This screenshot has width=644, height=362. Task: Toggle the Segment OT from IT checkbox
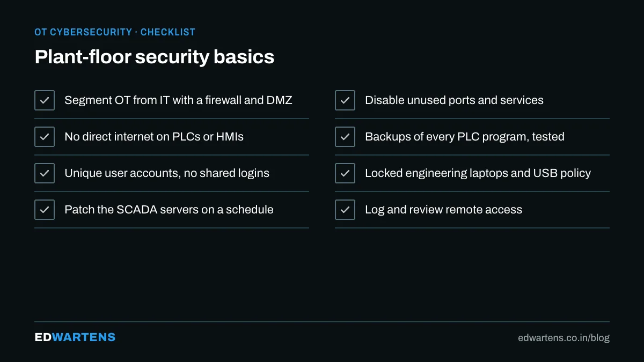45,100
